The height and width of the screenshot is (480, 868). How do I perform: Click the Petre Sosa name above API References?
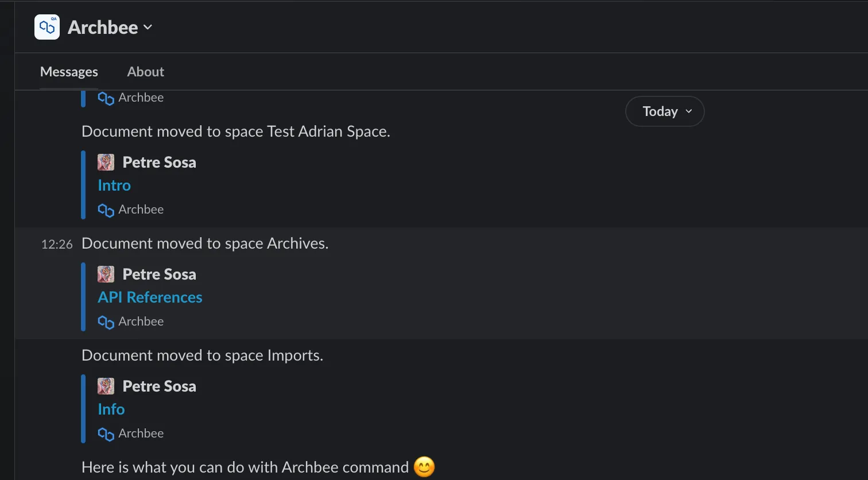pos(160,274)
